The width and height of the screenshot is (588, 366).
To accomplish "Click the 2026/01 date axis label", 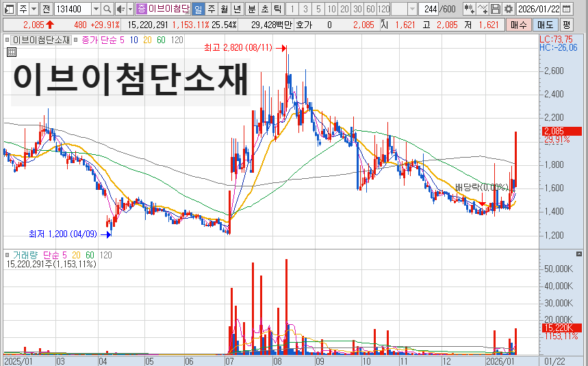I will (x=500, y=361).
